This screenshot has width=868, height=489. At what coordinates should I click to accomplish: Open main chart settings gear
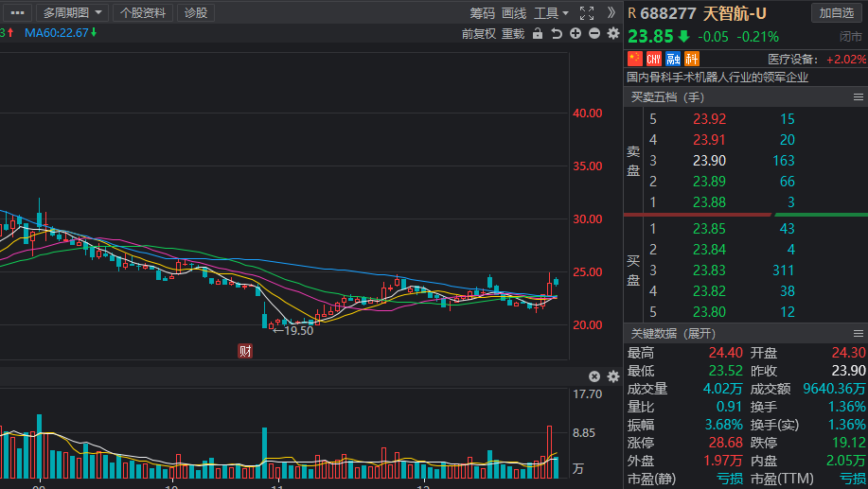pyautogui.click(x=613, y=33)
